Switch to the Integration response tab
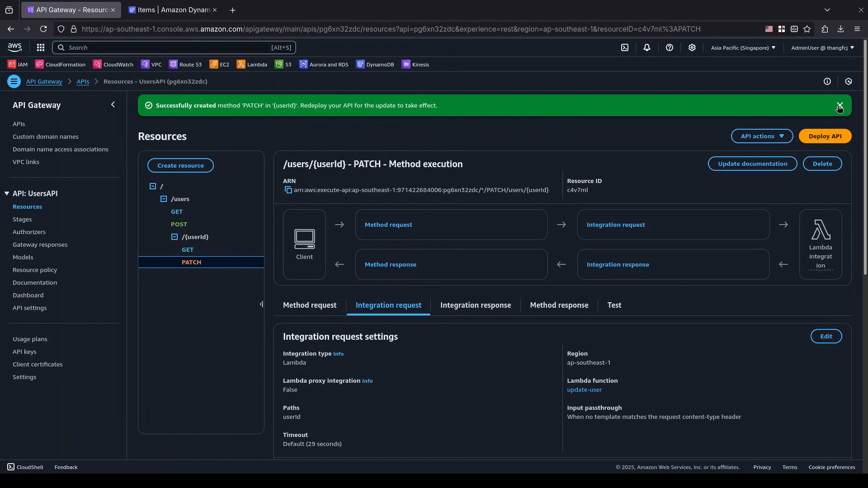This screenshot has height=488, width=868. [x=476, y=305]
